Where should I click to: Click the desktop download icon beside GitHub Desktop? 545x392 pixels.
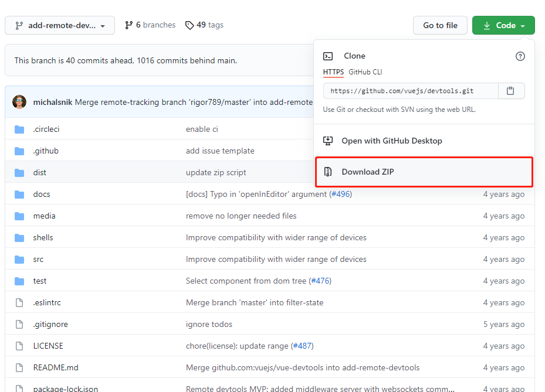point(328,141)
